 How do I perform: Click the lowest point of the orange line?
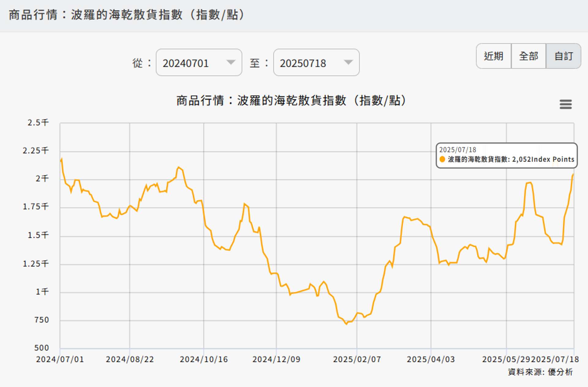click(x=346, y=324)
